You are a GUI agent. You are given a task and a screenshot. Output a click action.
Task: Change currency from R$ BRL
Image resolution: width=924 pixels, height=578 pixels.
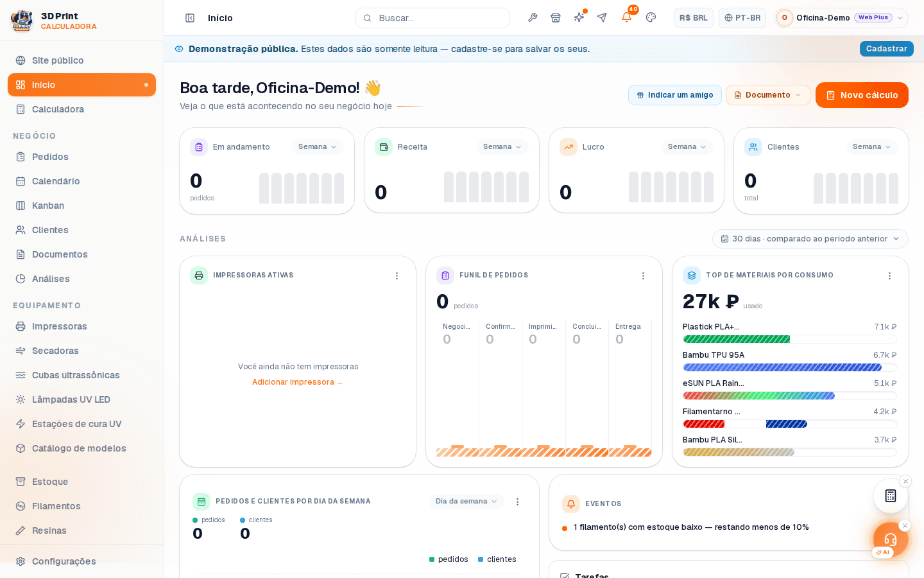tap(694, 18)
